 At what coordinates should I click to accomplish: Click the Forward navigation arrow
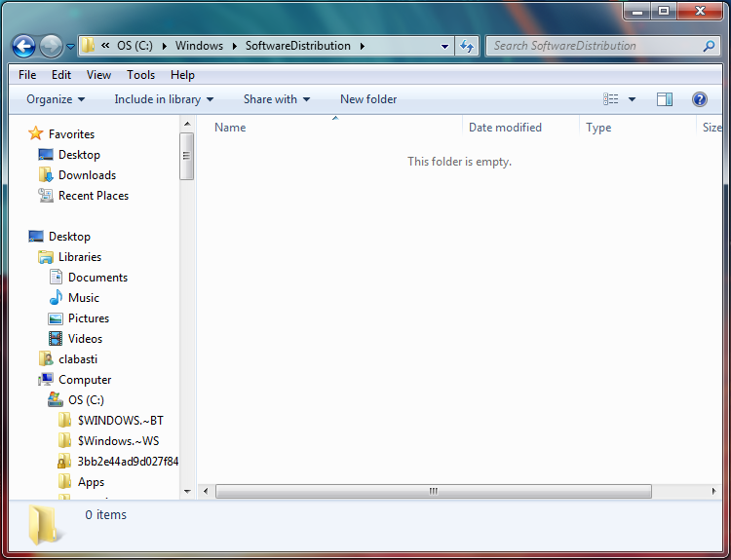pos(51,46)
